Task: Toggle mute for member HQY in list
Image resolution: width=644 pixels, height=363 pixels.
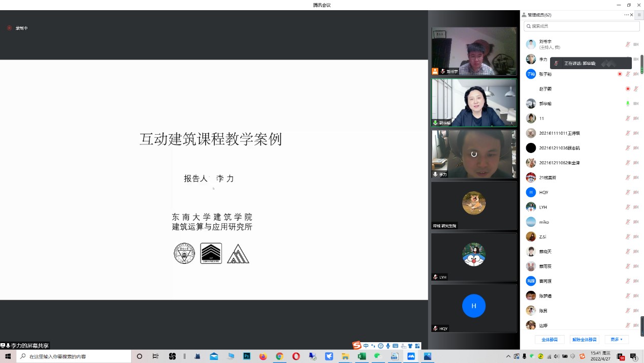Action: point(628,193)
